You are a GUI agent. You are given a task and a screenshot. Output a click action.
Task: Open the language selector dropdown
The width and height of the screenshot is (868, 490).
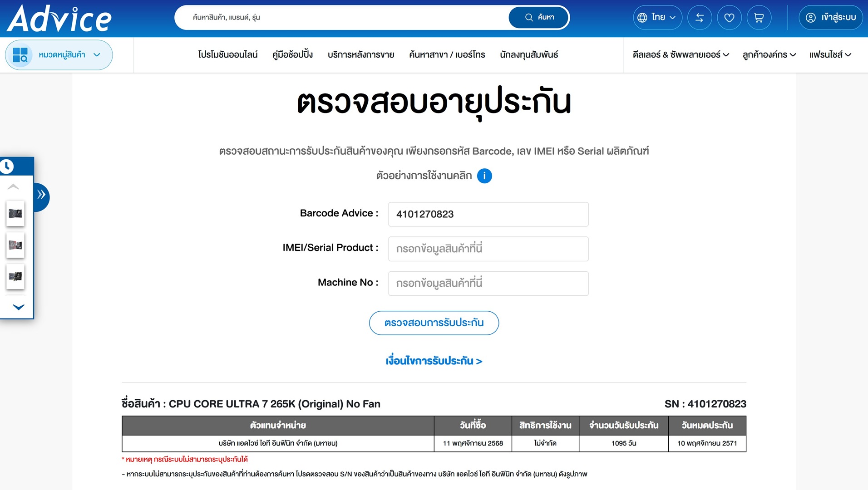657,18
